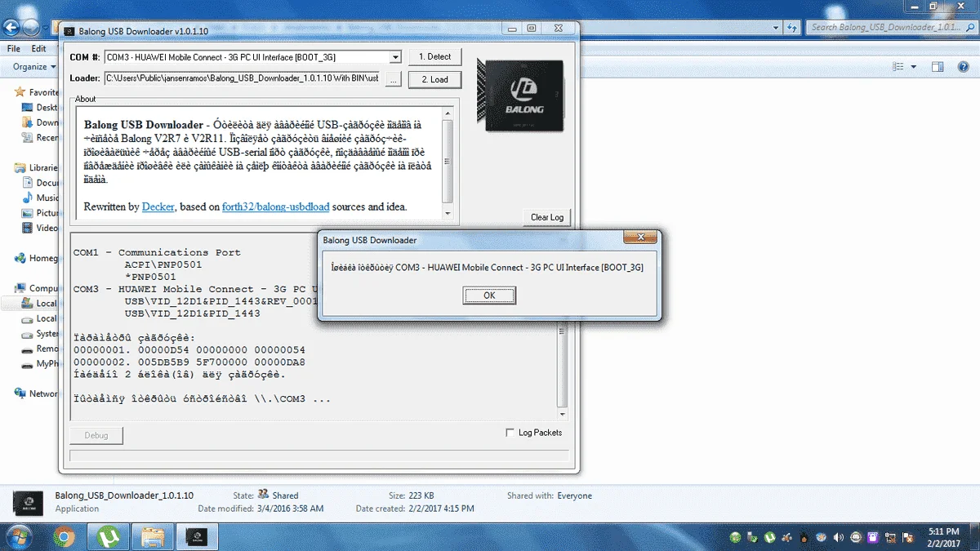Open Pictures library icon in Explorer sidebar
Viewport: 980px width, 551px height.
[x=28, y=213]
